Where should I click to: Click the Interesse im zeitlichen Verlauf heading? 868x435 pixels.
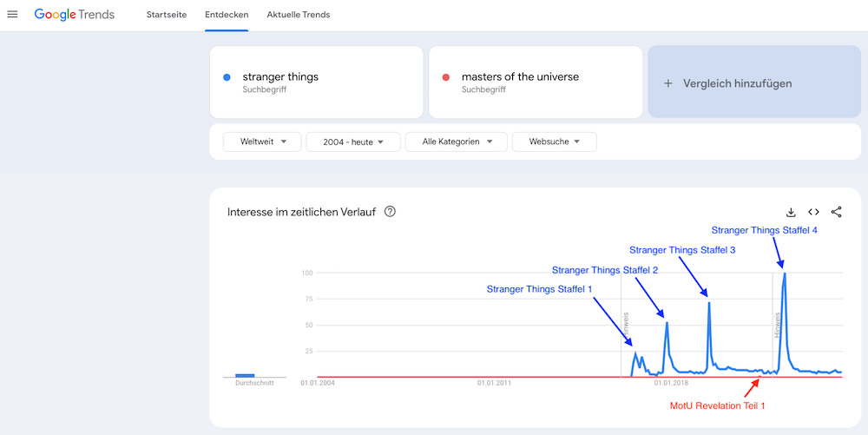[x=301, y=212]
